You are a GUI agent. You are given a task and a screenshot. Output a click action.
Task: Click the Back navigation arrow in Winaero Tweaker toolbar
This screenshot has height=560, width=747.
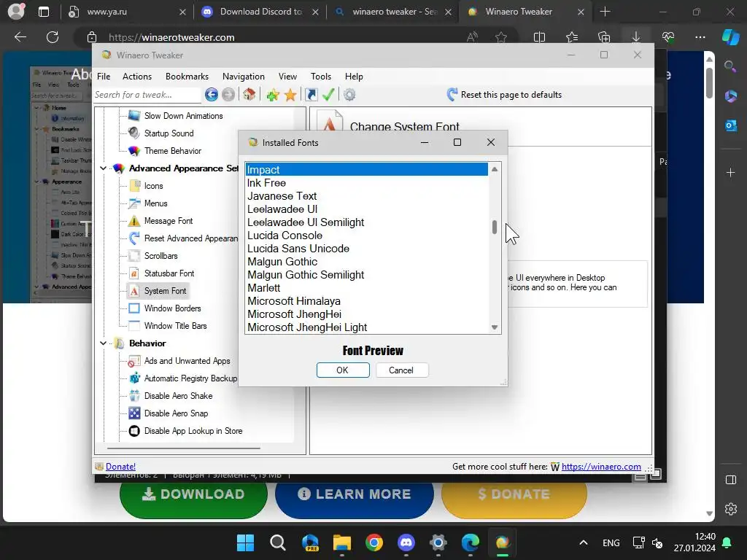tap(211, 95)
